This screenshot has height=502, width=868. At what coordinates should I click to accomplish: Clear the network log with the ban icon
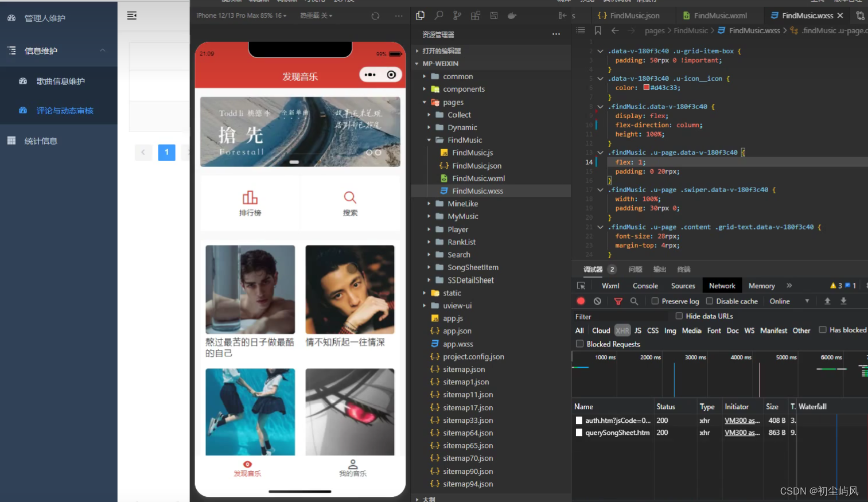coord(597,301)
